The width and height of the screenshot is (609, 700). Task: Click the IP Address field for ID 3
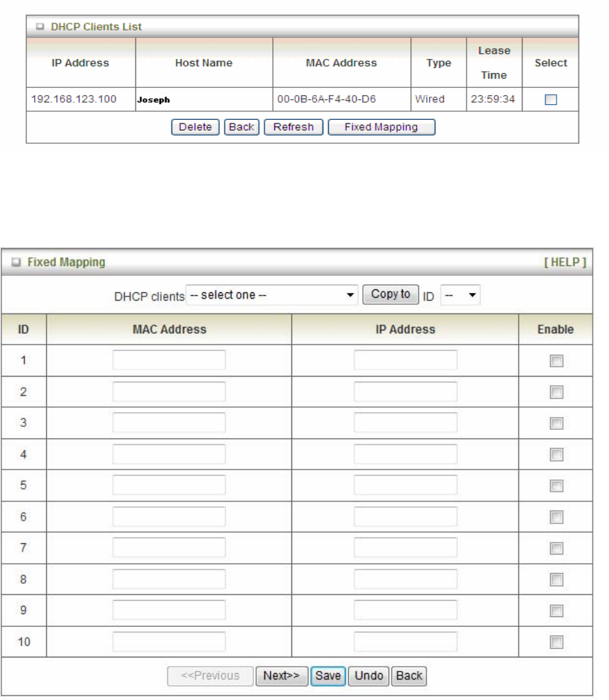coord(405,422)
